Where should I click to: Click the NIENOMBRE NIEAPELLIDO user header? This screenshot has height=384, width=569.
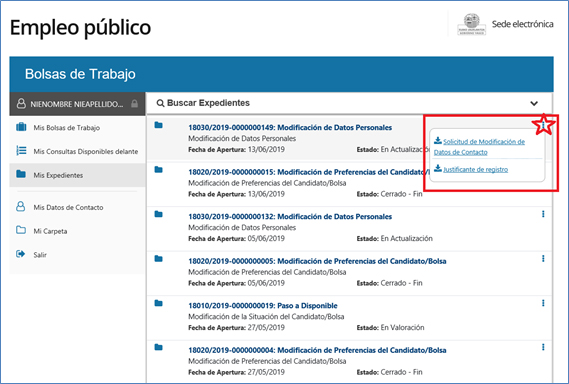77,104
